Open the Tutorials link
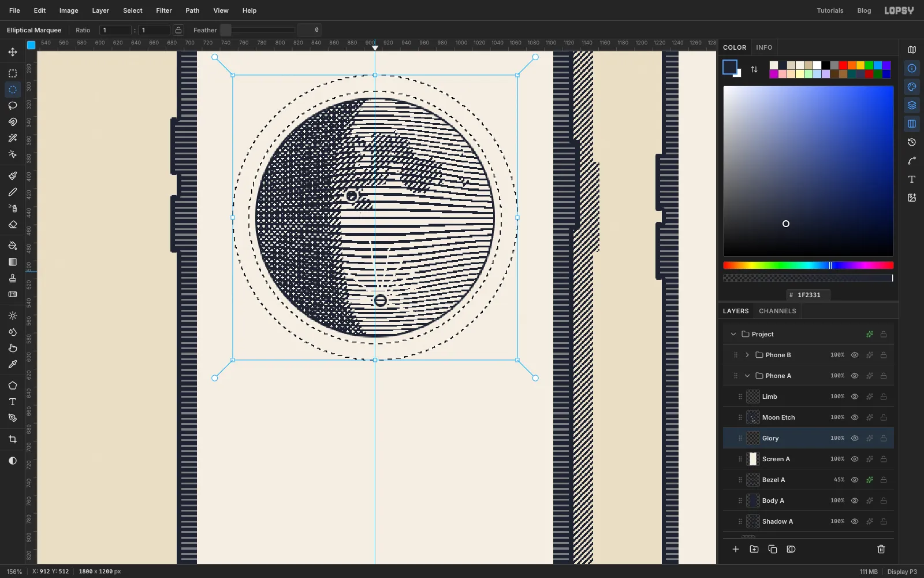This screenshot has height=578, width=924. [830, 10]
